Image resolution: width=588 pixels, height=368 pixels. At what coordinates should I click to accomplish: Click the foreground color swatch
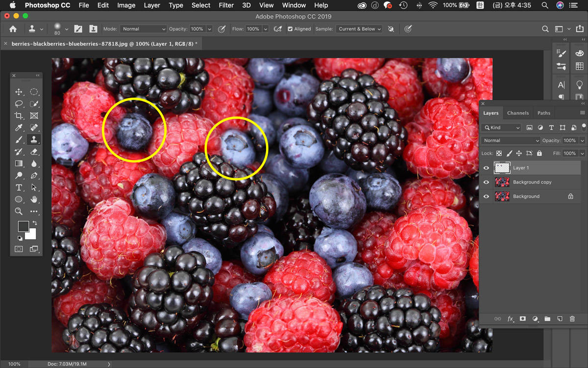tap(23, 226)
